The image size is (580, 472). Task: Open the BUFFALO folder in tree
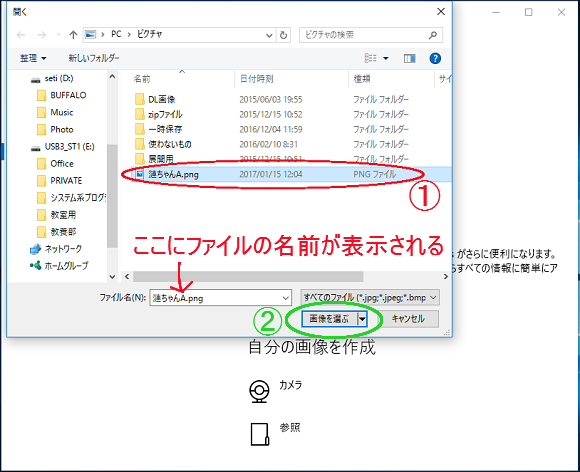tap(61, 95)
